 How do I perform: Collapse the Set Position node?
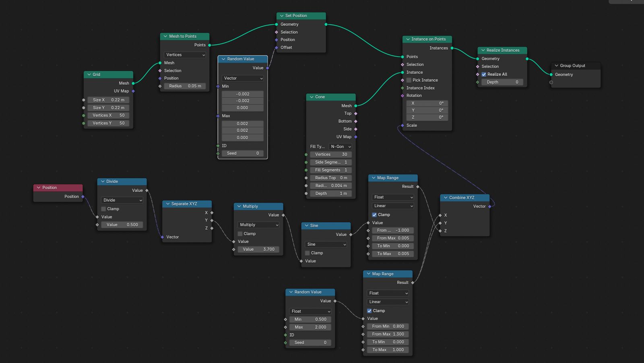click(x=281, y=16)
